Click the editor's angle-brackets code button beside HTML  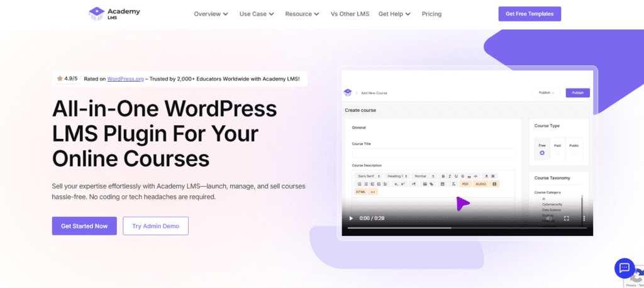[373, 192]
